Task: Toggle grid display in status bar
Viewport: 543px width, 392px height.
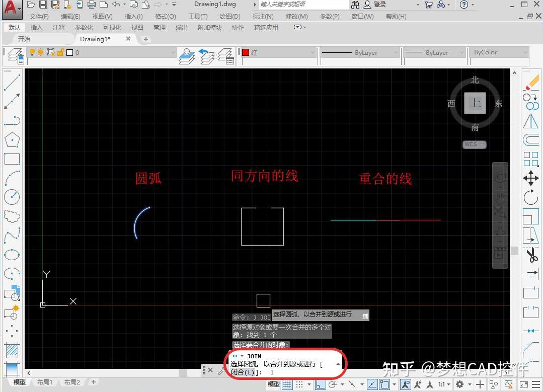Action: (x=287, y=384)
